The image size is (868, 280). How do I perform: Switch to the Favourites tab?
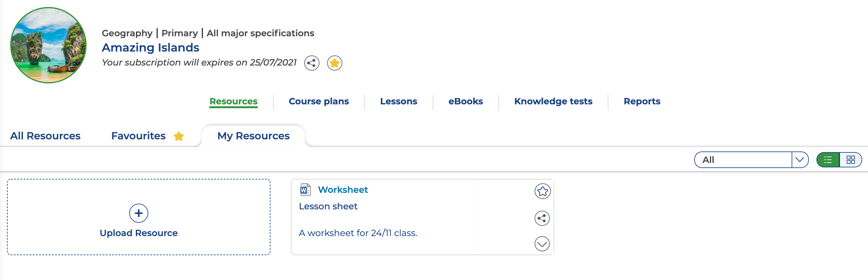click(138, 136)
